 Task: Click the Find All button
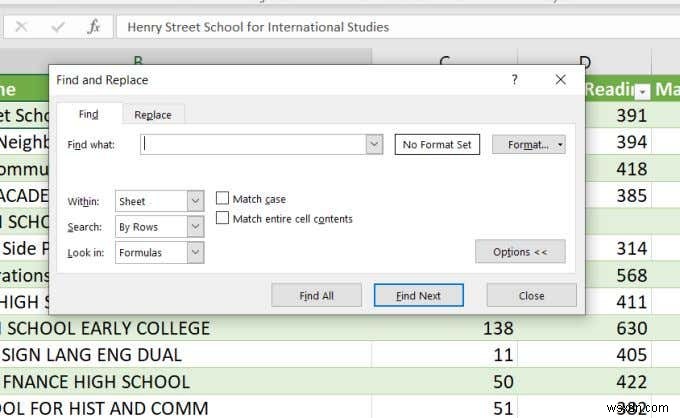(x=316, y=295)
